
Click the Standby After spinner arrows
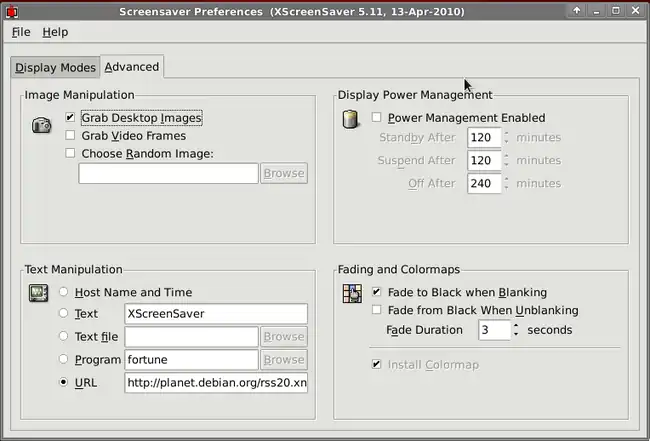[x=507, y=138]
